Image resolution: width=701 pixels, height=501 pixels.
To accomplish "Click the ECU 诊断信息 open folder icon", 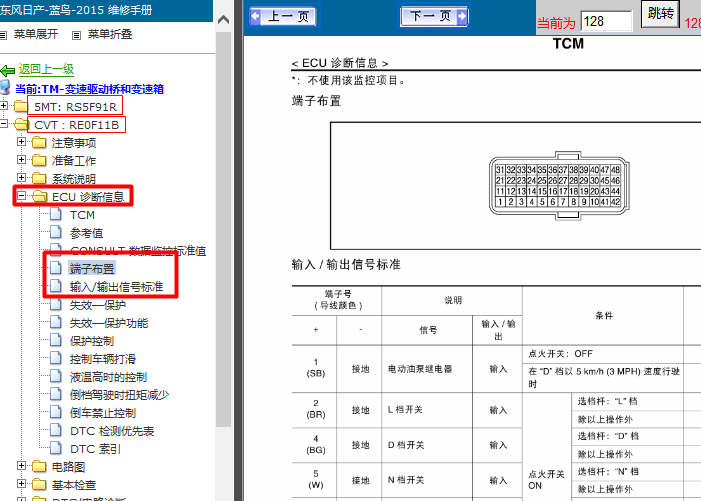I will [40, 196].
